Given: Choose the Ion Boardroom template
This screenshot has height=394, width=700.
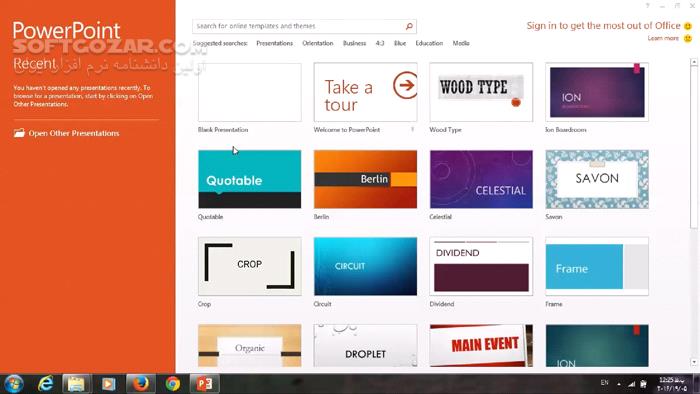Looking at the screenshot, I should (597, 92).
